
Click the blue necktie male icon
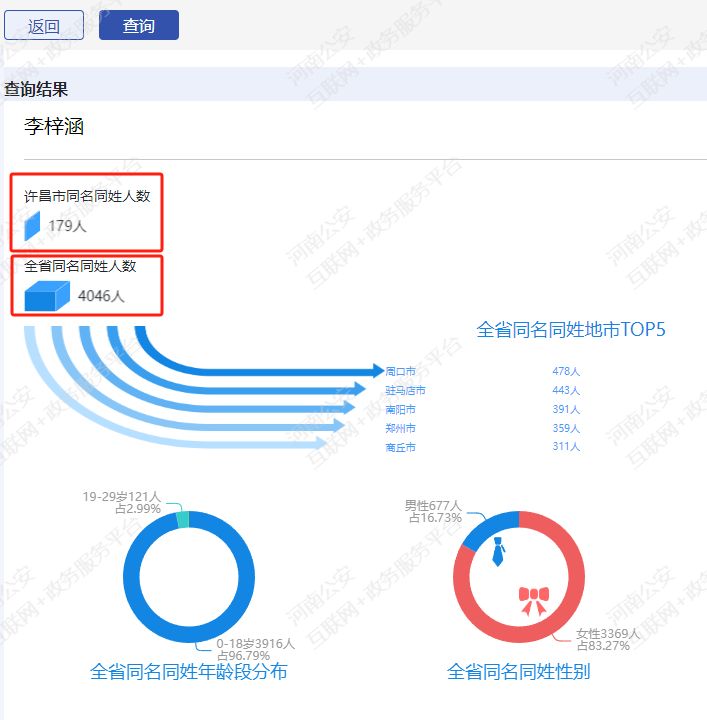[497, 551]
